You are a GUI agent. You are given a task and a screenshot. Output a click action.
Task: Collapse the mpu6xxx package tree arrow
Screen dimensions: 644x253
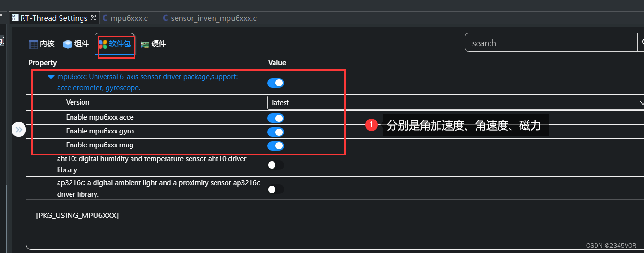[51, 77]
